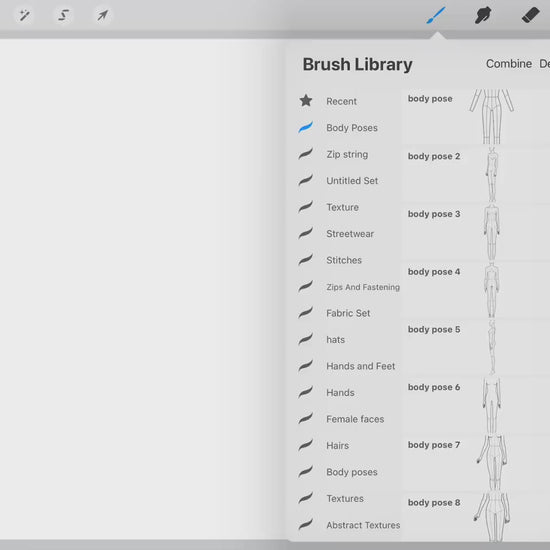Activate the Transform arrow tool

[102, 15]
